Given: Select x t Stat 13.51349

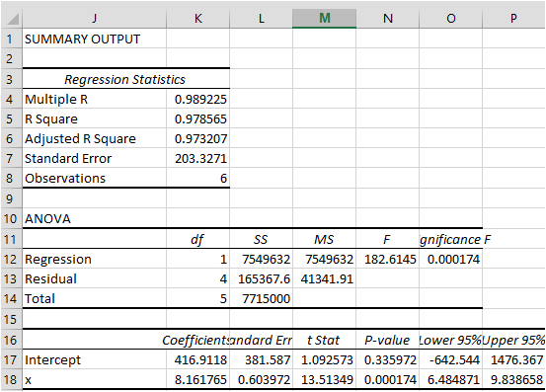Looking at the screenshot, I should pos(324,379).
